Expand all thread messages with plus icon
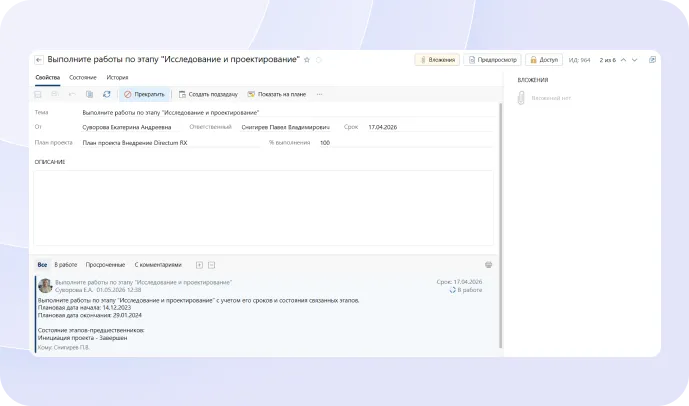 click(x=199, y=265)
